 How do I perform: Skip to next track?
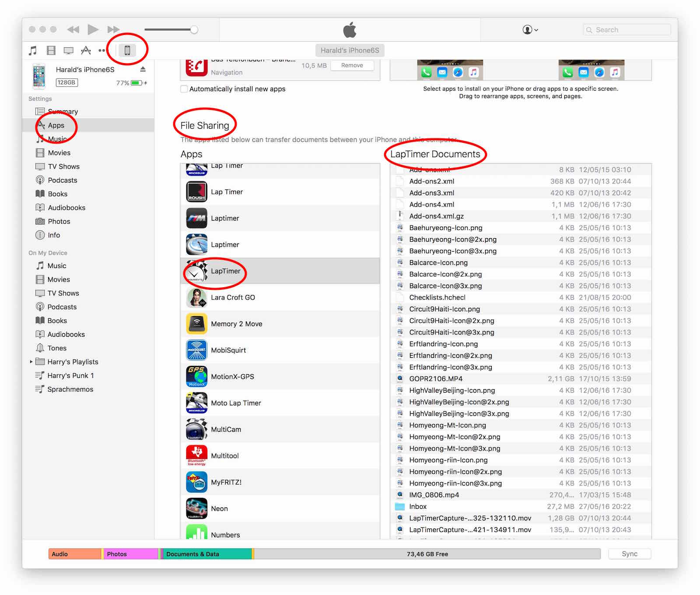[x=113, y=29]
